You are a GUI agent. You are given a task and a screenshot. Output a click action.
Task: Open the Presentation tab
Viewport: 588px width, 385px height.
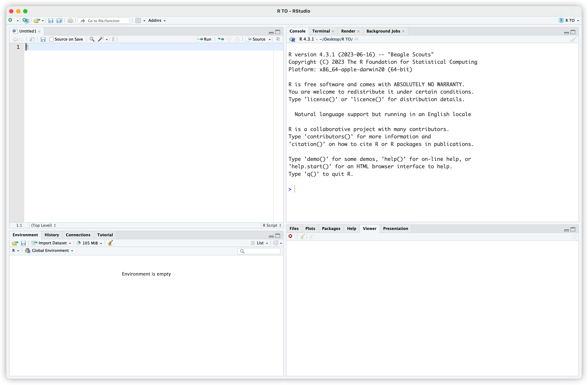coord(395,229)
